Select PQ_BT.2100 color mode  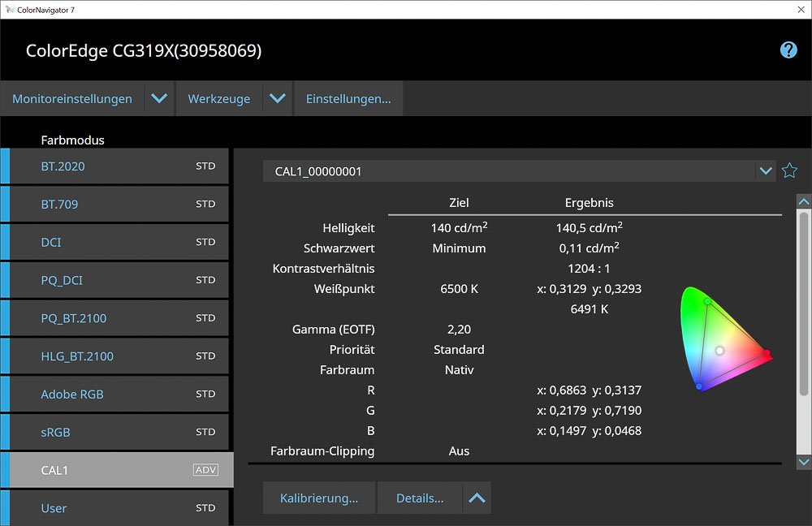(x=114, y=318)
